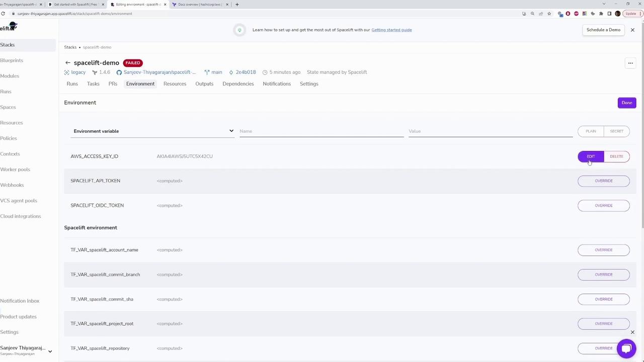Screen dimensions: 644x362
Task: Close the chat widget popup X
Action: point(632,332)
